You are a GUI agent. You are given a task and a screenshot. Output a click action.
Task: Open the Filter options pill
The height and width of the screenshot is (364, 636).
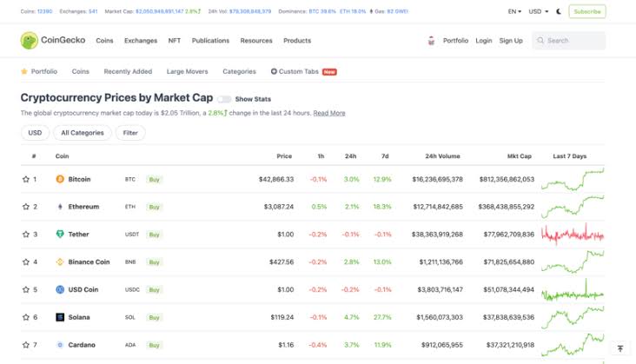click(130, 133)
